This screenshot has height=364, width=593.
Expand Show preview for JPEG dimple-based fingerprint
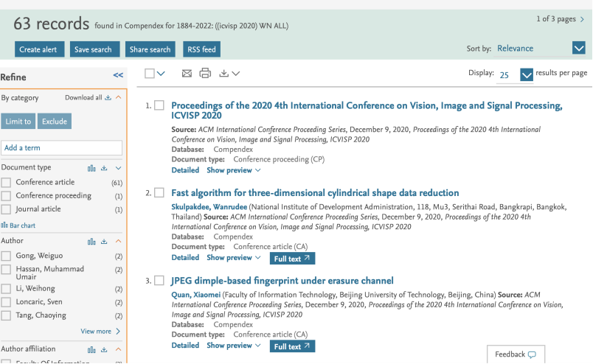(x=234, y=346)
